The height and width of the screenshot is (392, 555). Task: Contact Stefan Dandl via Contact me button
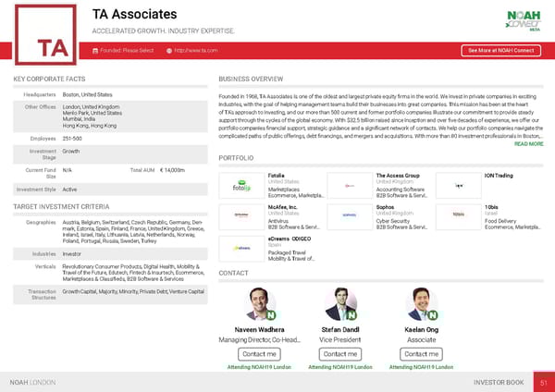click(340, 354)
